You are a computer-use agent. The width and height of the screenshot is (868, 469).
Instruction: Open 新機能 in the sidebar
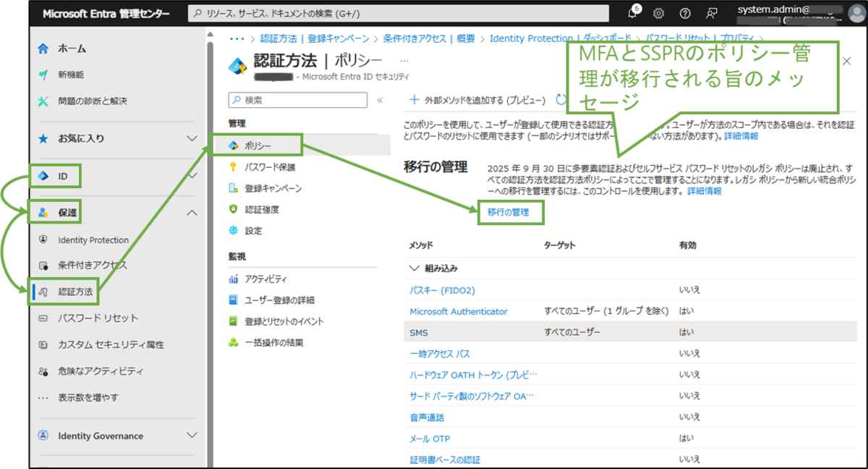(x=71, y=75)
